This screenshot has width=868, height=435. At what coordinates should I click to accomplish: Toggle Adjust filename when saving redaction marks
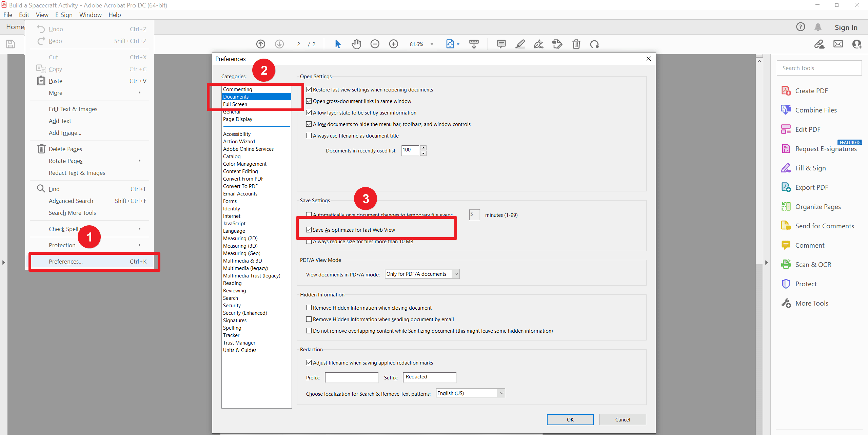[309, 363]
